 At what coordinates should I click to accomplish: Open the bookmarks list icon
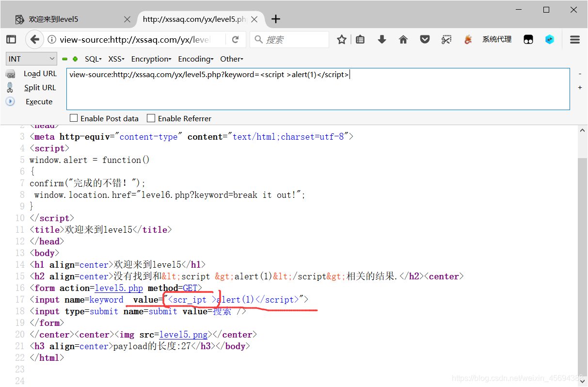click(x=360, y=40)
